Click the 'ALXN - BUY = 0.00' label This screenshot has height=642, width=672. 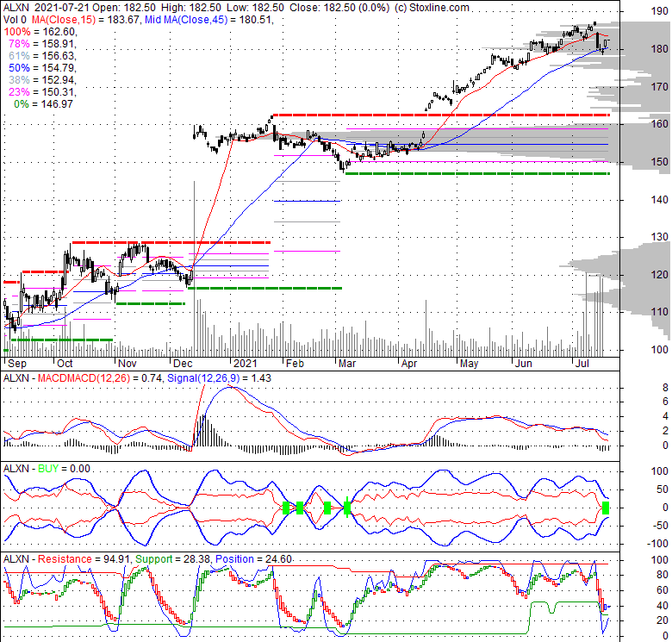pos(47,469)
